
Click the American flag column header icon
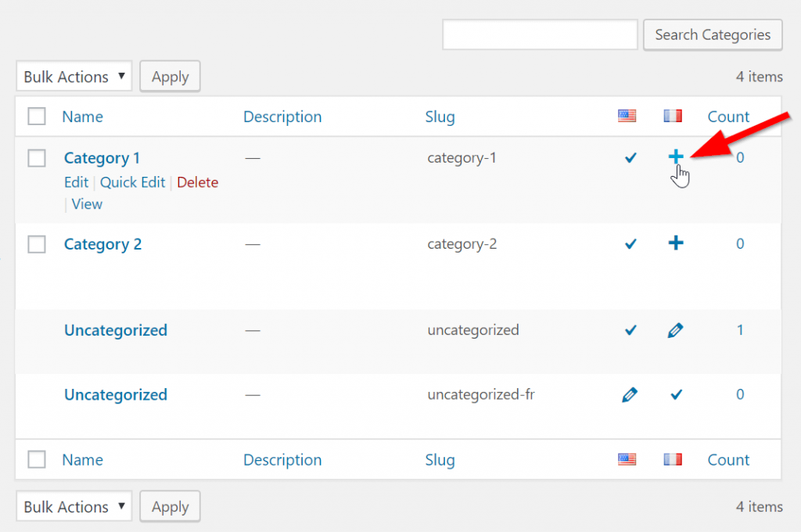[627, 116]
